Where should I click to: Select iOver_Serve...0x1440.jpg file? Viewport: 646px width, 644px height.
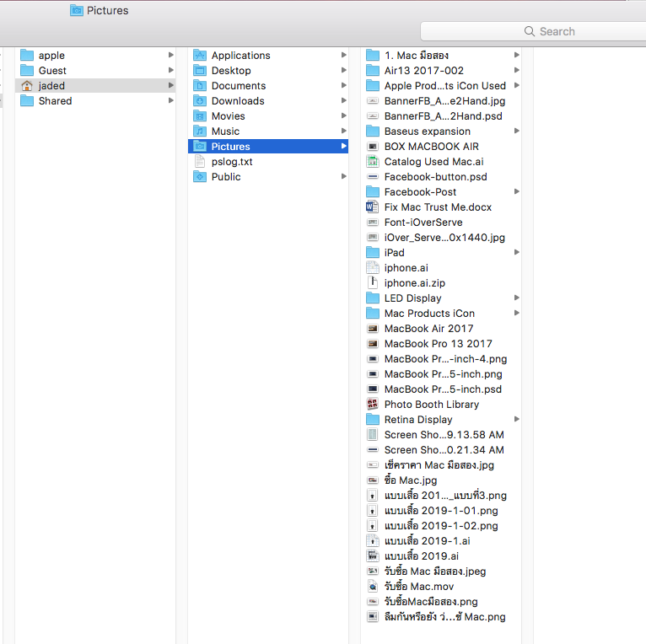click(443, 237)
